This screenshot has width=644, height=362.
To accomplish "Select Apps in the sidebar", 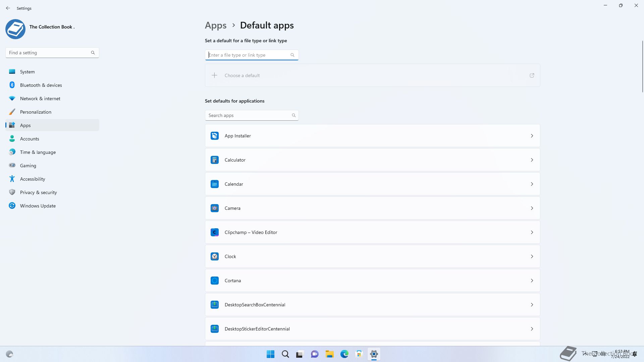I will pos(52,125).
